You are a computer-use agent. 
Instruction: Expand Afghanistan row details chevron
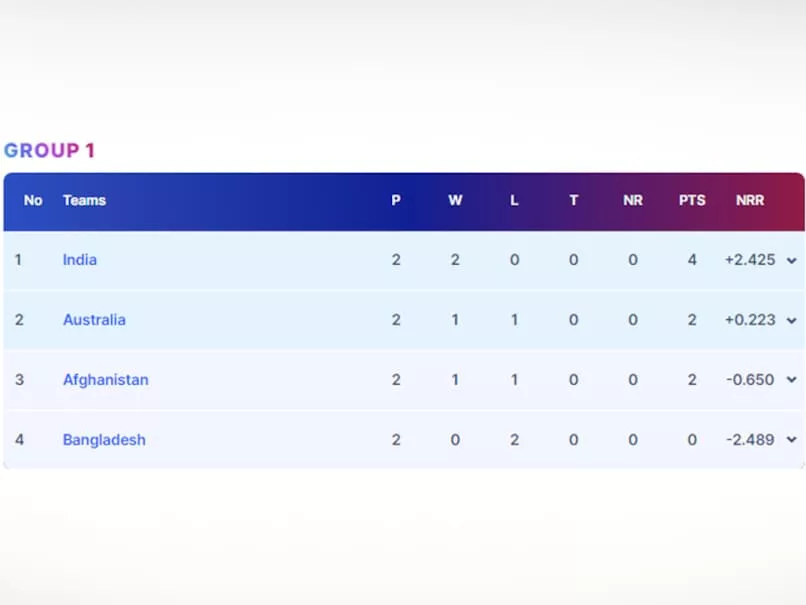click(792, 380)
